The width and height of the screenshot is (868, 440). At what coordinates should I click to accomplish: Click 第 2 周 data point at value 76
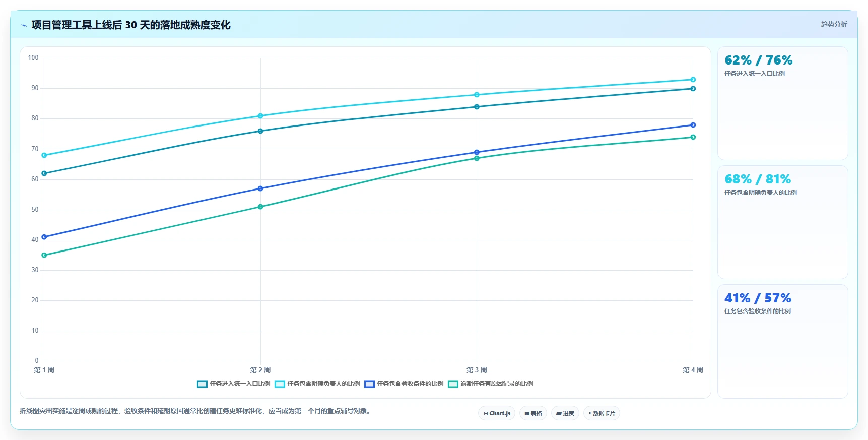(x=260, y=131)
